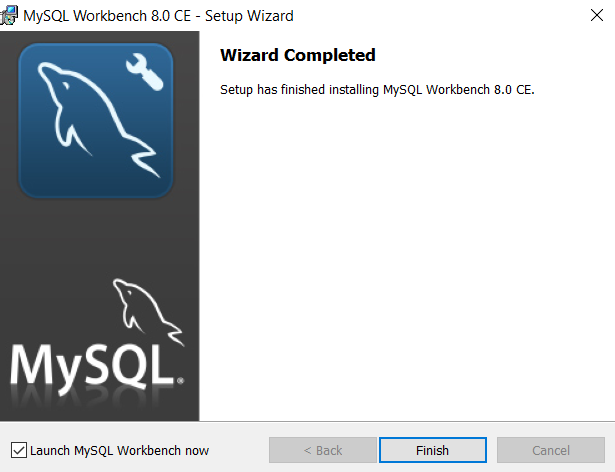615x472 pixels.
Task: Click the gray footer bar beside the checkbox
Action: [239, 450]
